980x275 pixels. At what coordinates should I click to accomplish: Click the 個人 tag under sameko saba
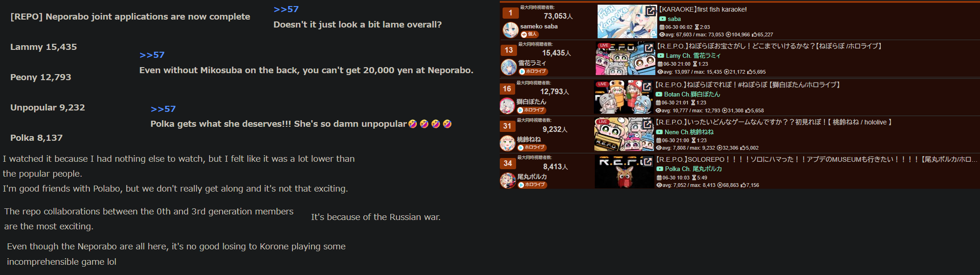point(530,34)
